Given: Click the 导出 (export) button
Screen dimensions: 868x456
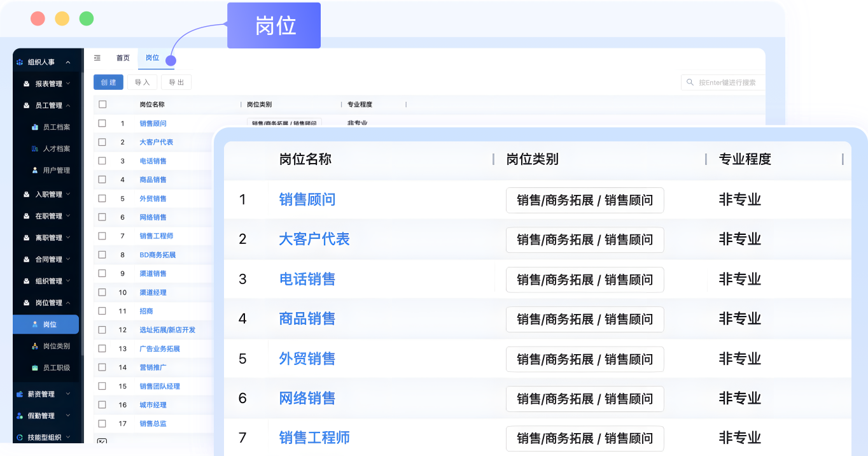Looking at the screenshot, I should (x=176, y=82).
